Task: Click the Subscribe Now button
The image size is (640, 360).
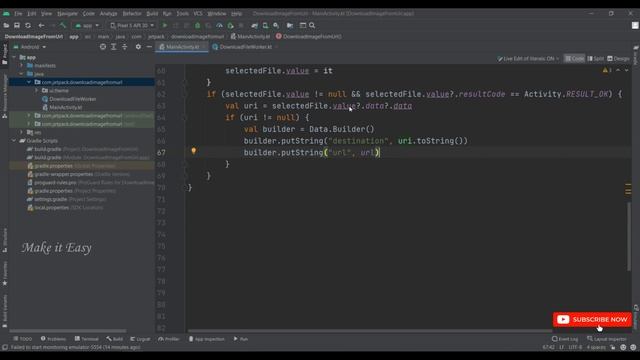Action: [592, 320]
